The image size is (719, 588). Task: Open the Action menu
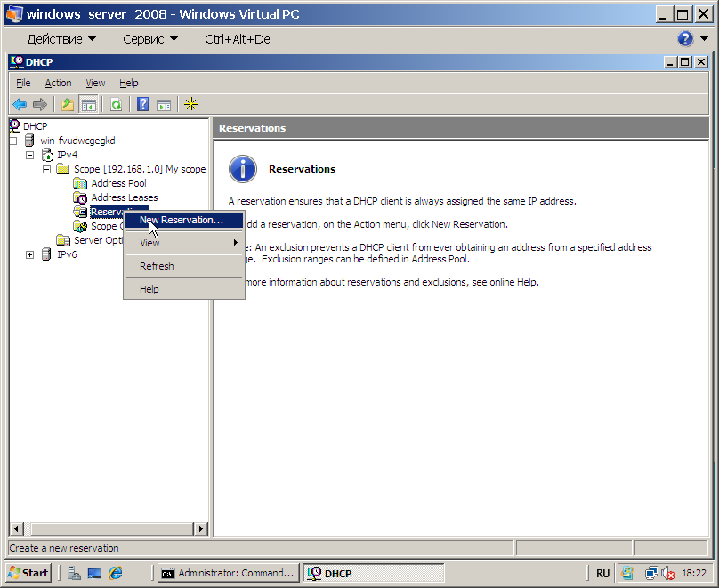coord(58,83)
